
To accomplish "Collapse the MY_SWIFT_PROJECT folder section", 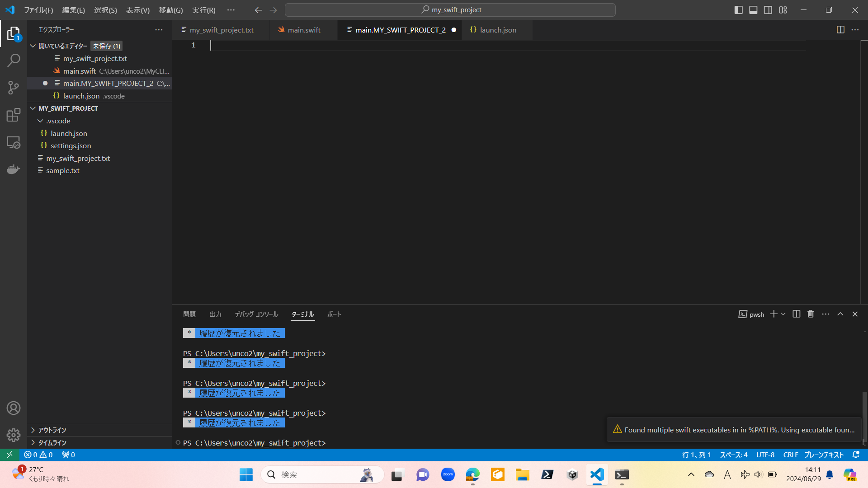I will (33, 108).
